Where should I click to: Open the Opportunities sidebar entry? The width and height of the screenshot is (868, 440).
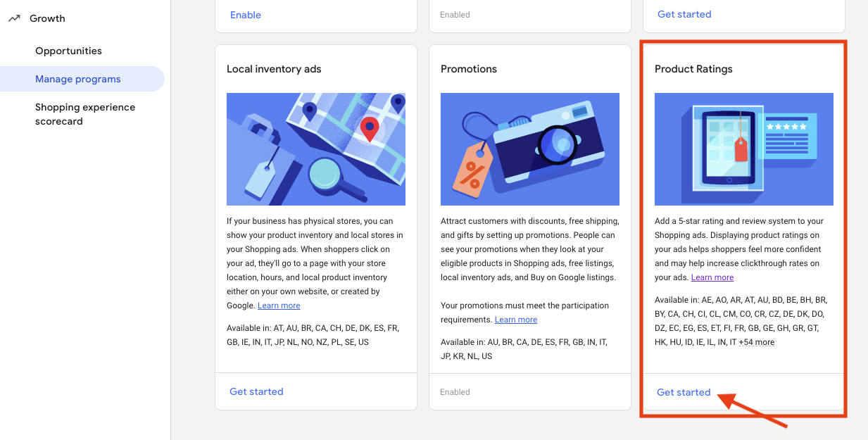coord(68,51)
